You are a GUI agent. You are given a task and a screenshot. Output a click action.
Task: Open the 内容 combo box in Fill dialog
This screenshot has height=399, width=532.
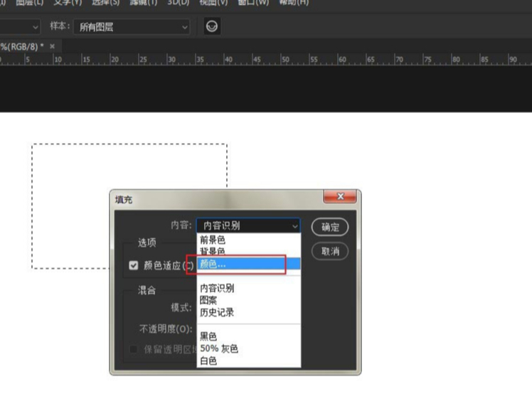pos(248,225)
